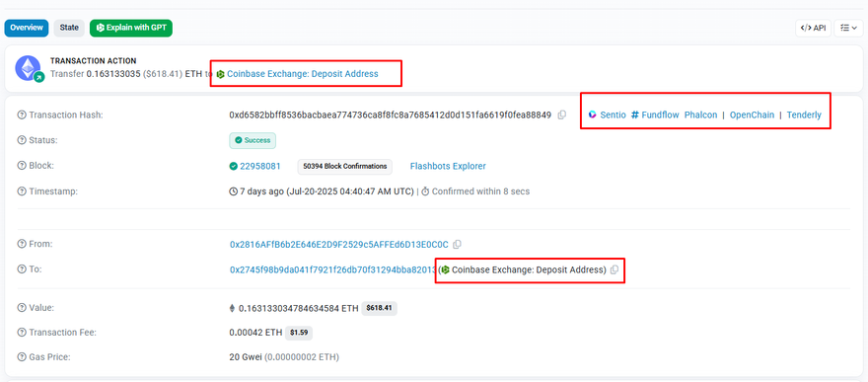Open Coinbase Exchange link in Transaction Action

tap(302, 74)
